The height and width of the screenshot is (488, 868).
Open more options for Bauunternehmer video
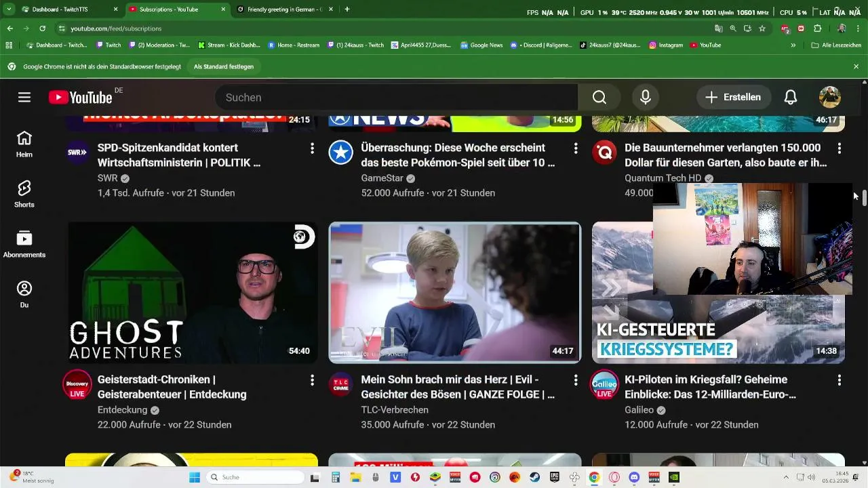tap(839, 148)
